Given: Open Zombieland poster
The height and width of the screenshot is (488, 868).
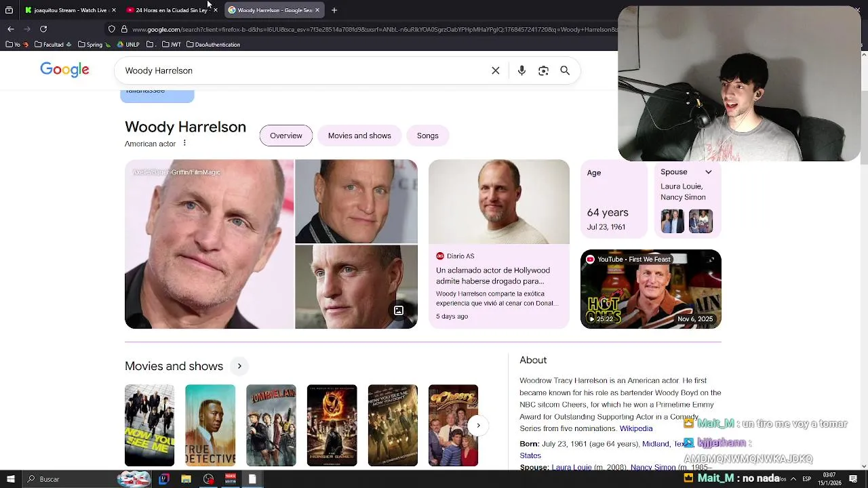Looking at the screenshot, I should coord(271,426).
